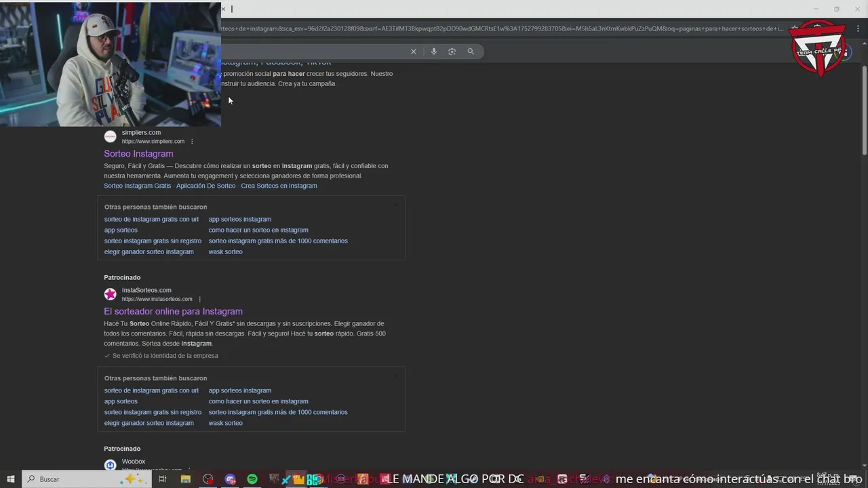
Task: Follow 'Aplicación De Sorteo' sitelink
Action: [206, 186]
